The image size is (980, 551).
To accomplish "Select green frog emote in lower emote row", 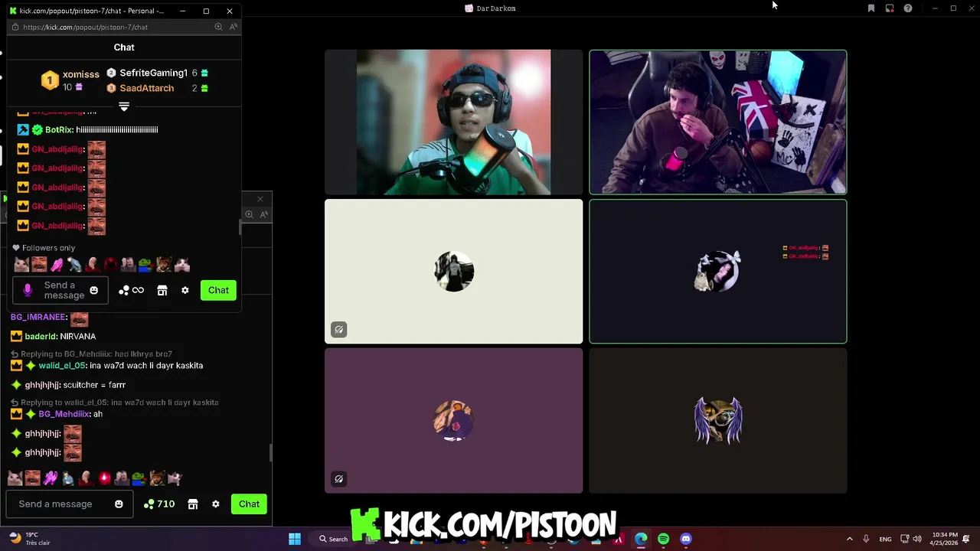I will [139, 478].
